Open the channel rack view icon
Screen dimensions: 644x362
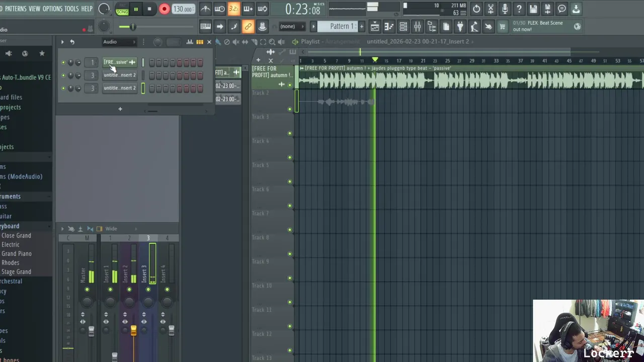(x=403, y=27)
